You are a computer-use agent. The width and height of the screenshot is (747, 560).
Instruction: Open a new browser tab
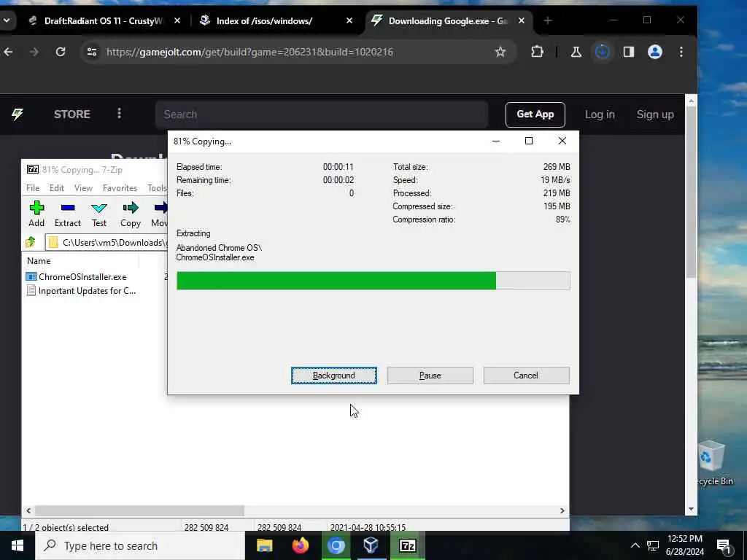(x=548, y=20)
